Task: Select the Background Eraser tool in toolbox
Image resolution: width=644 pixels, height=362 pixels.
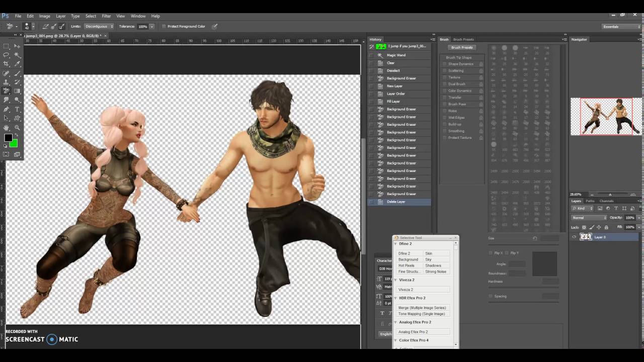Action: point(6,91)
